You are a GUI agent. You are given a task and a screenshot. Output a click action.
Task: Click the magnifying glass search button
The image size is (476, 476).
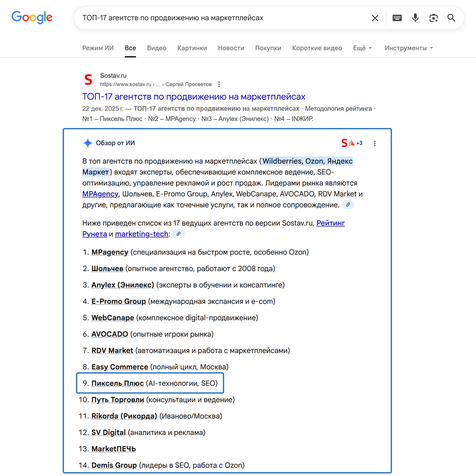pyautogui.click(x=451, y=18)
